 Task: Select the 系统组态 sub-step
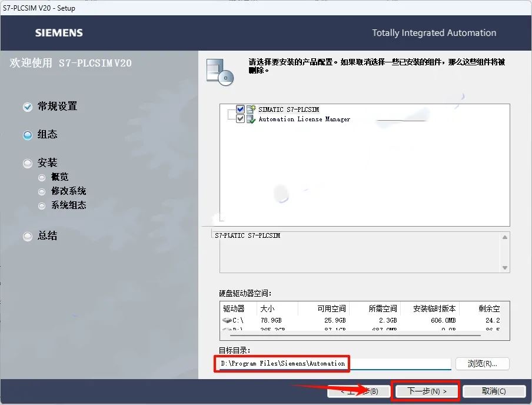click(68, 205)
